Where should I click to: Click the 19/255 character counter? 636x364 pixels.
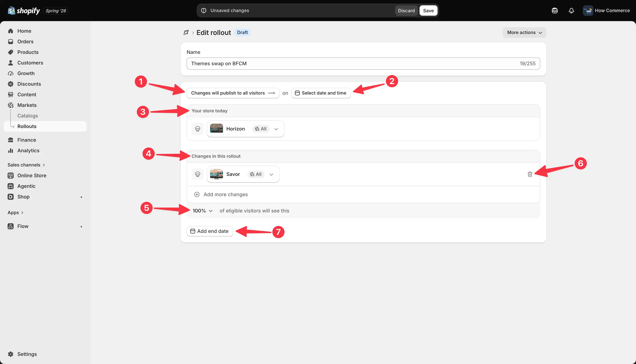pos(527,64)
